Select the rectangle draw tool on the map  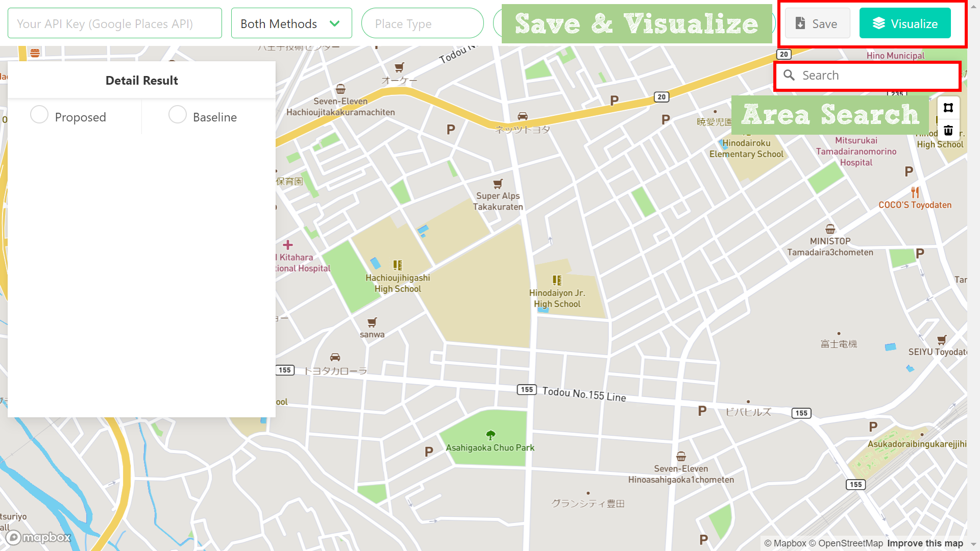point(948,108)
